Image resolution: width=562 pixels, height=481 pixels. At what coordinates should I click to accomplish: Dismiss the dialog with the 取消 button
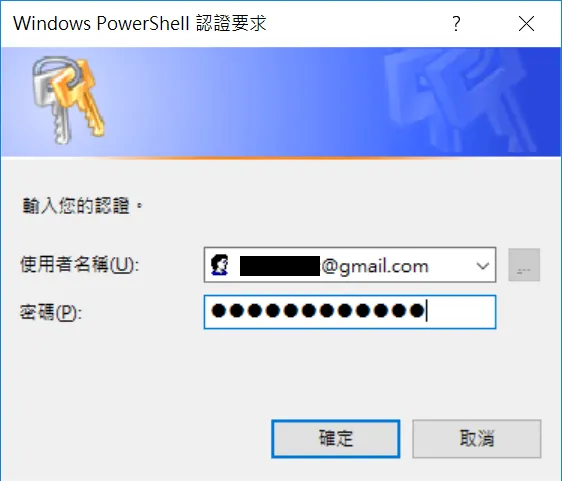(x=477, y=439)
